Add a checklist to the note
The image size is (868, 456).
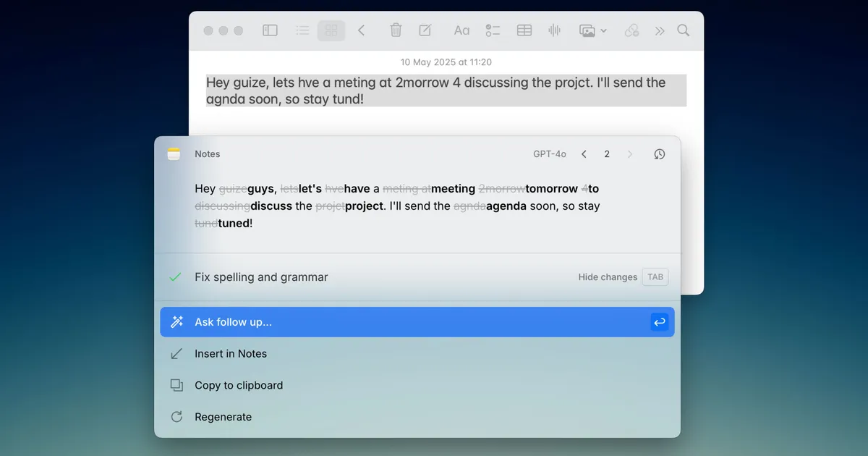[493, 30]
